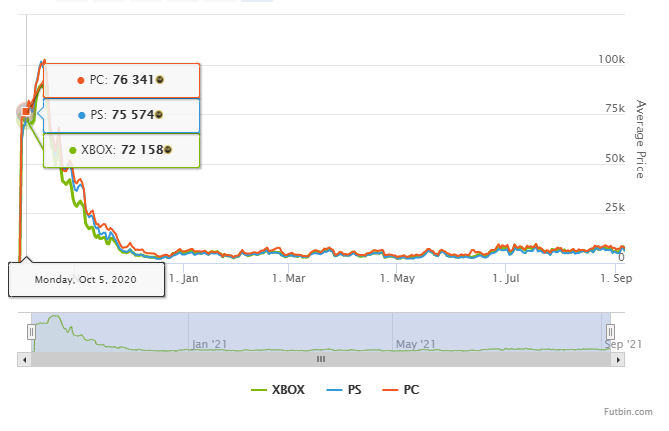Click the 75k y-axis label

click(x=615, y=108)
